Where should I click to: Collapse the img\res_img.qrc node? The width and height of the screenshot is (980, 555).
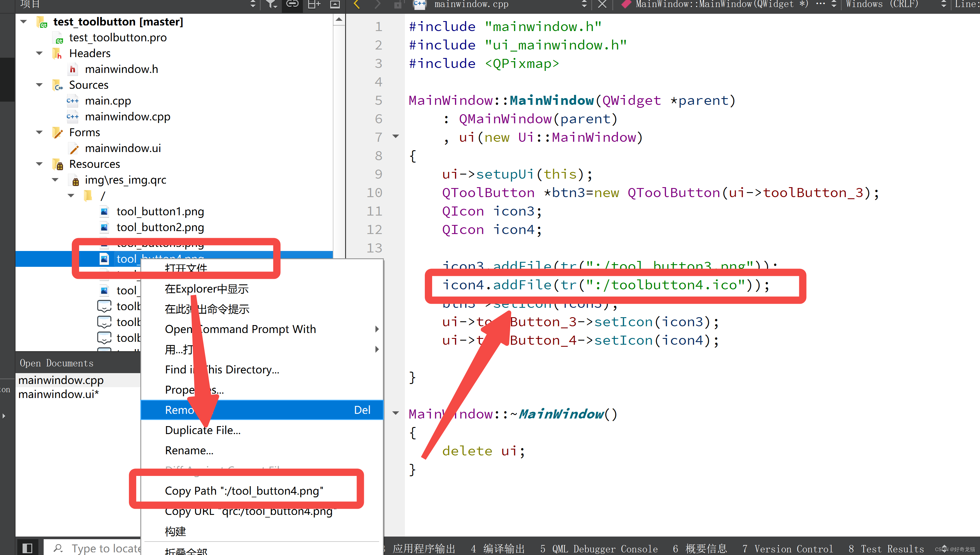click(x=55, y=180)
